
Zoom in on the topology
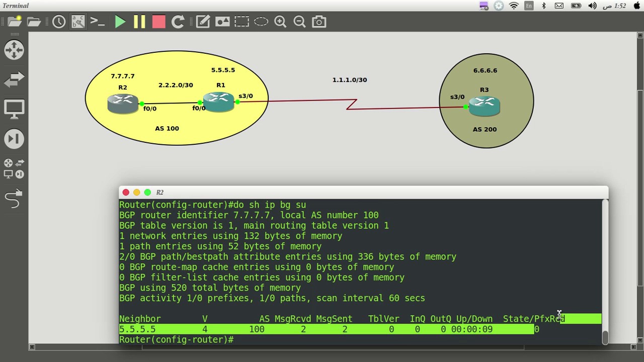click(x=280, y=22)
